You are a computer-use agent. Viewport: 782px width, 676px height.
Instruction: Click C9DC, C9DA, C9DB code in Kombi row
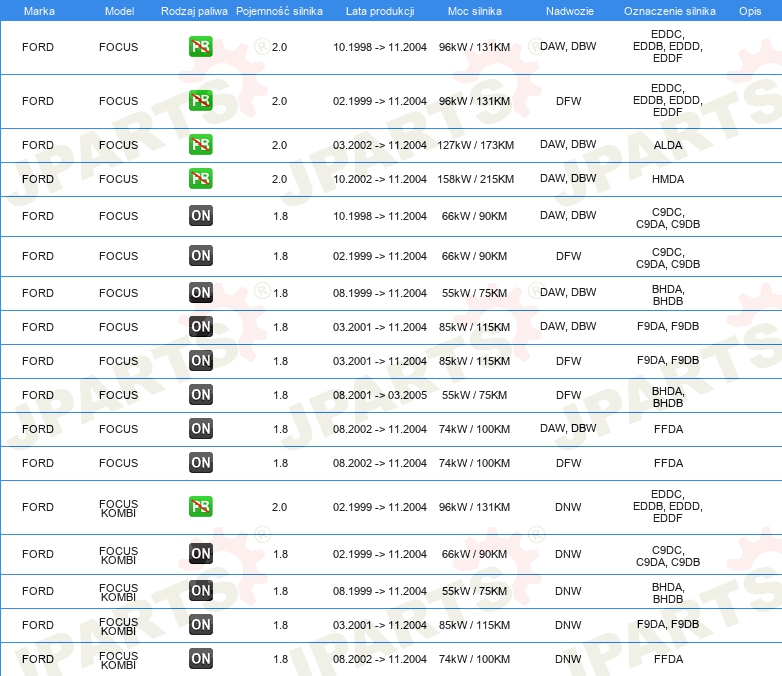pyautogui.click(x=668, y=556)
